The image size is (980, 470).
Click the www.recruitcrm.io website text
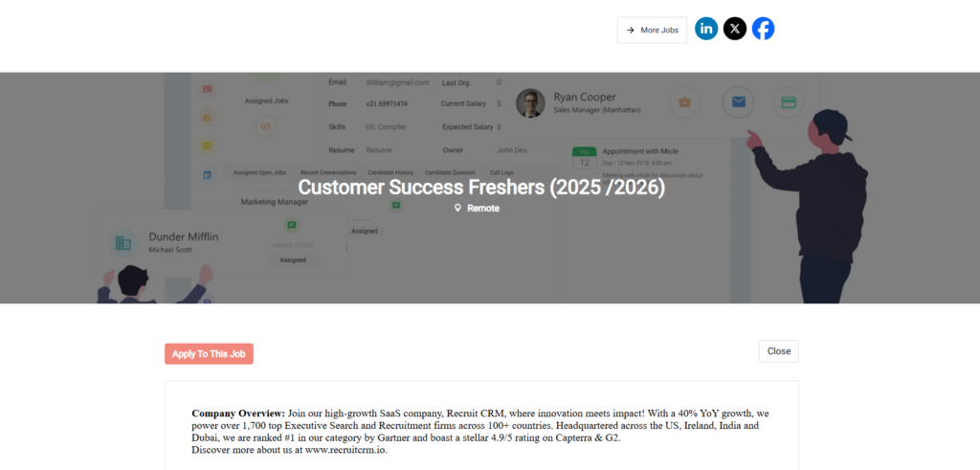pyautogui.click(x=345, y=450)
